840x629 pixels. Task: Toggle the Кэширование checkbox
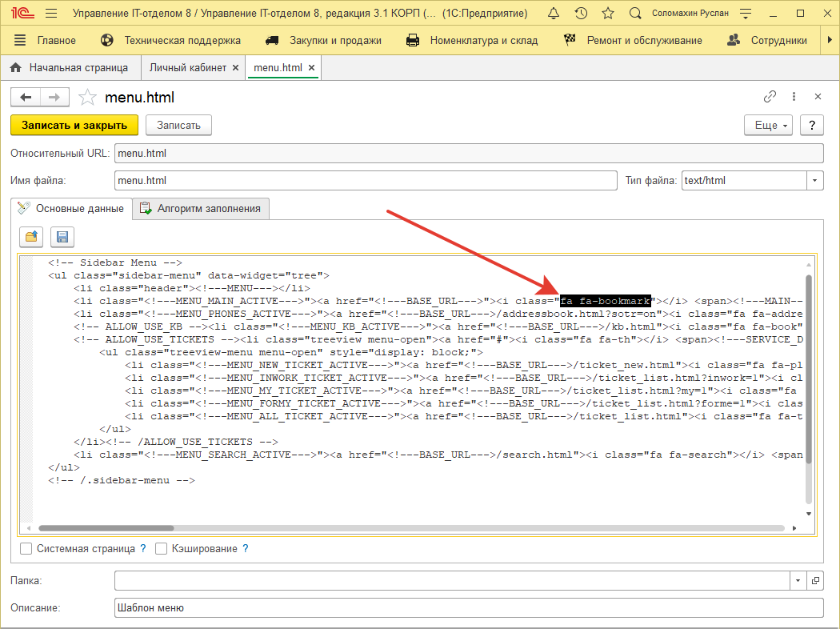(162, 549)
